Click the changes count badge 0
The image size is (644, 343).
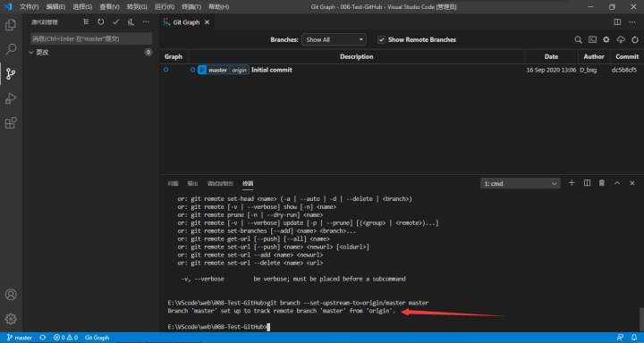tap(148, 53)
